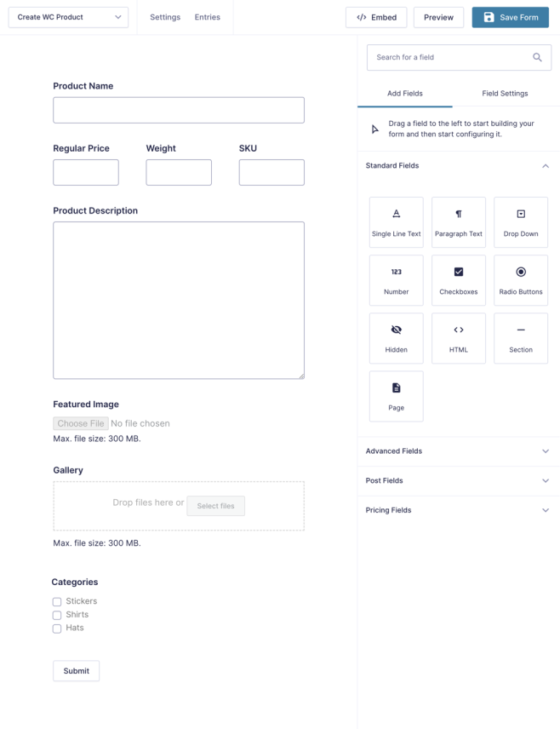Screen dimensions: 560x729
Task: Add a Paragraph Text field
Action: (x=458, y=222)
